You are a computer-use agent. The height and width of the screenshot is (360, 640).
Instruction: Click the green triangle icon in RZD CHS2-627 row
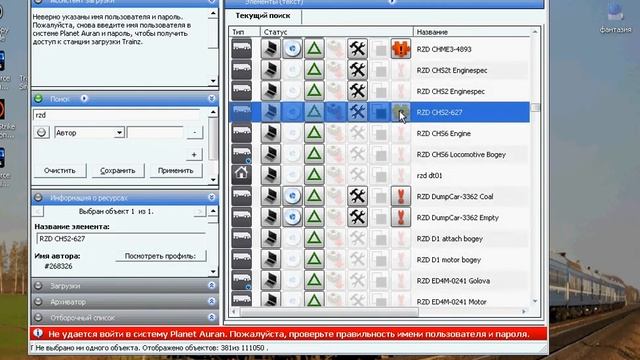[x=314, y=112]
